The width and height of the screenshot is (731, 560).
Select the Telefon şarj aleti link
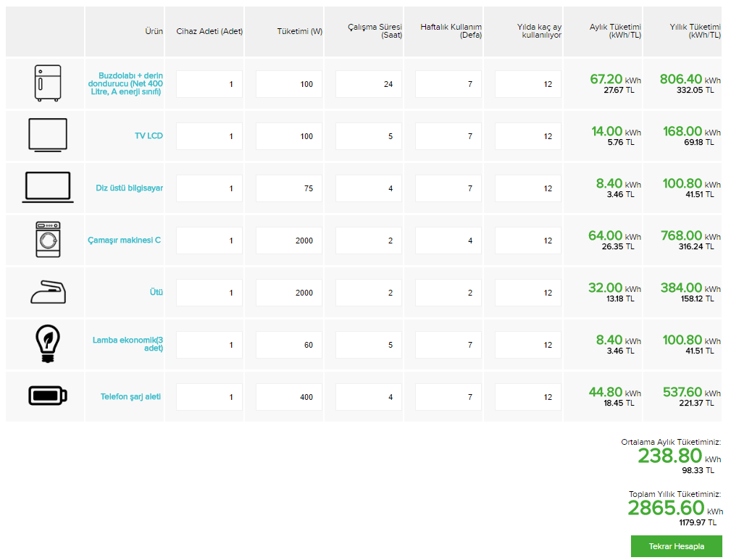(130, 397)
